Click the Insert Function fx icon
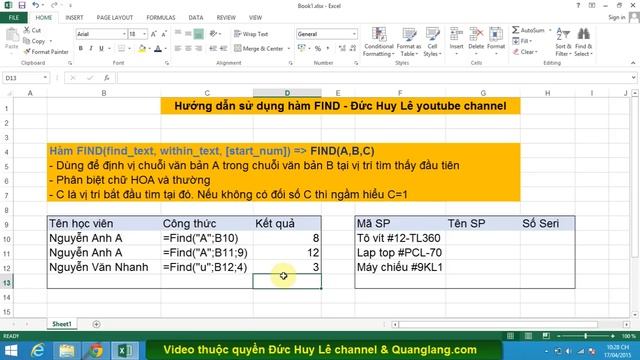Image resolution: width=640 pixels, height=360 pixels. coord(107,78)
